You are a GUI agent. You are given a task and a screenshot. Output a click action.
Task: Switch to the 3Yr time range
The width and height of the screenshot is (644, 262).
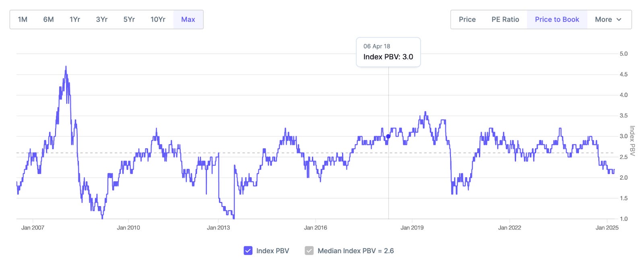coord(102,19)
